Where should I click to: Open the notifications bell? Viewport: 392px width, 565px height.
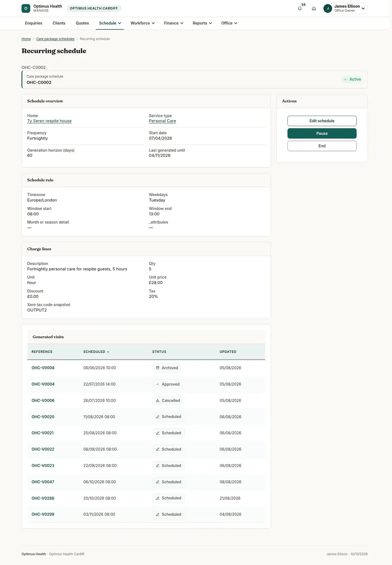tap(300, 8)
